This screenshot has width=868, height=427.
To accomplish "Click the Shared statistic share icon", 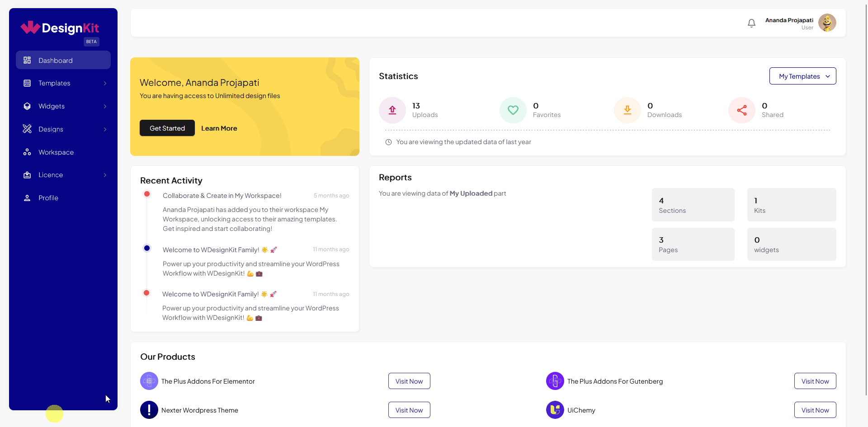I will (742, 110).
